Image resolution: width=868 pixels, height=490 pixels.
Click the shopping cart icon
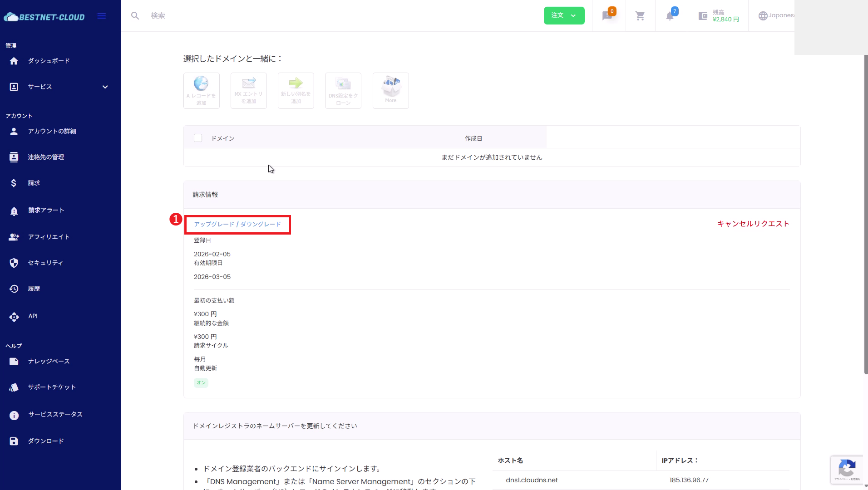click(640, 16)
